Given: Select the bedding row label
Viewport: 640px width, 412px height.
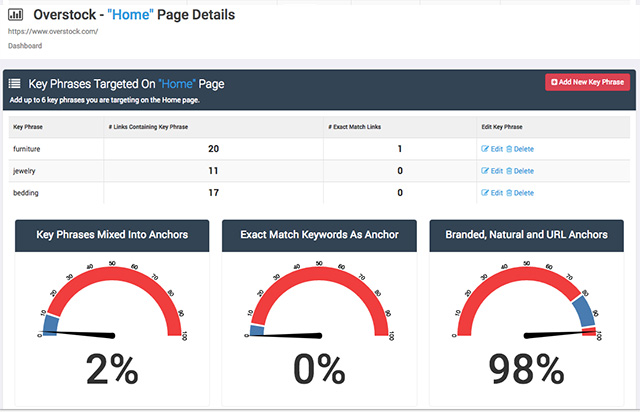Looking at the screenshot, I should tap(26, 193).
